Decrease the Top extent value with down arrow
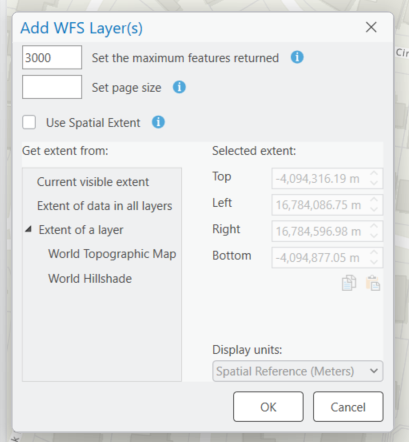Image resolution: width=409 pixels, height=442 pixels. pyautogui.click(x=374, y=183)
